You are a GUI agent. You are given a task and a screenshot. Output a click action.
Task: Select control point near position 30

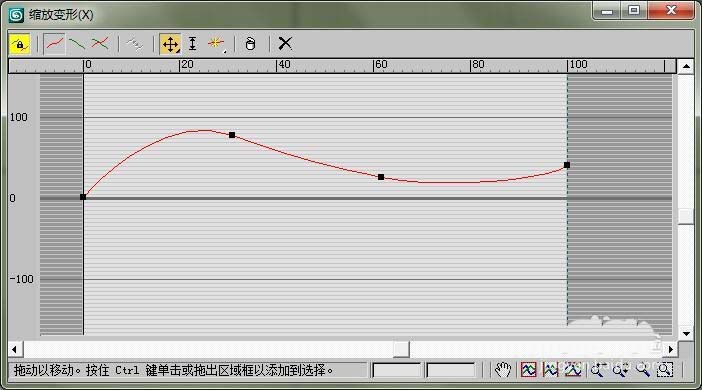232,135
